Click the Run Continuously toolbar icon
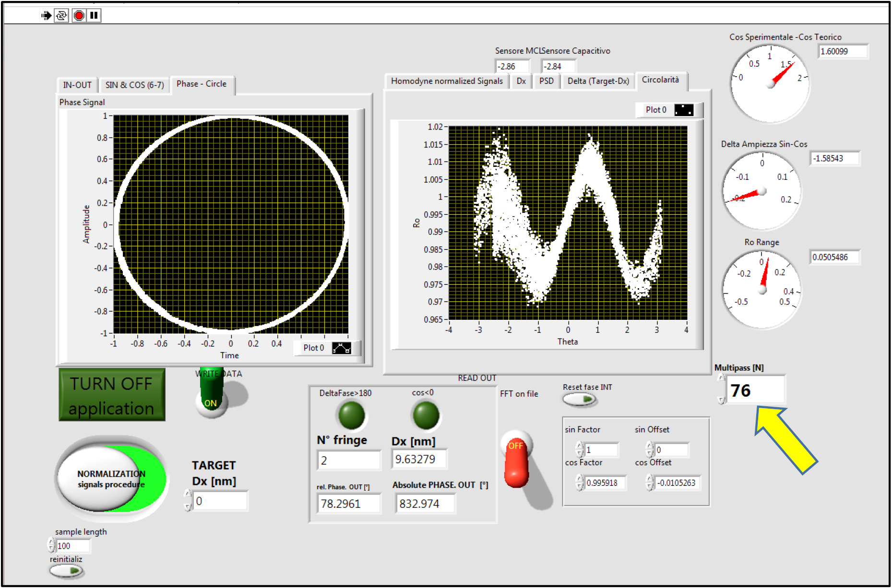 coord(61,15)
